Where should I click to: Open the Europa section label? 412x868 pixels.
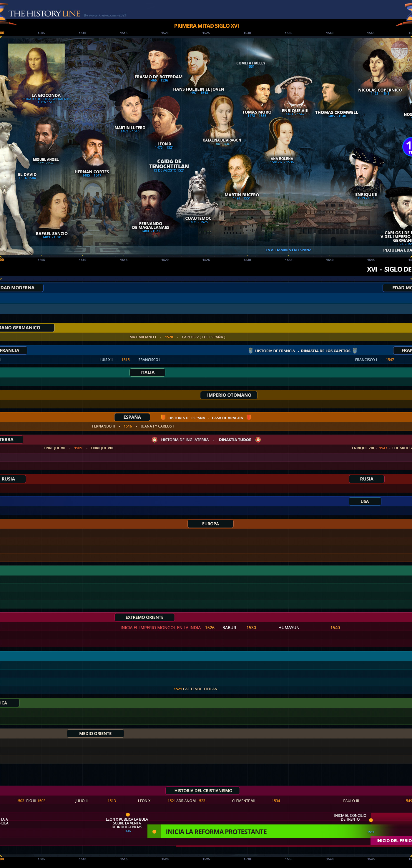point(210,524)
